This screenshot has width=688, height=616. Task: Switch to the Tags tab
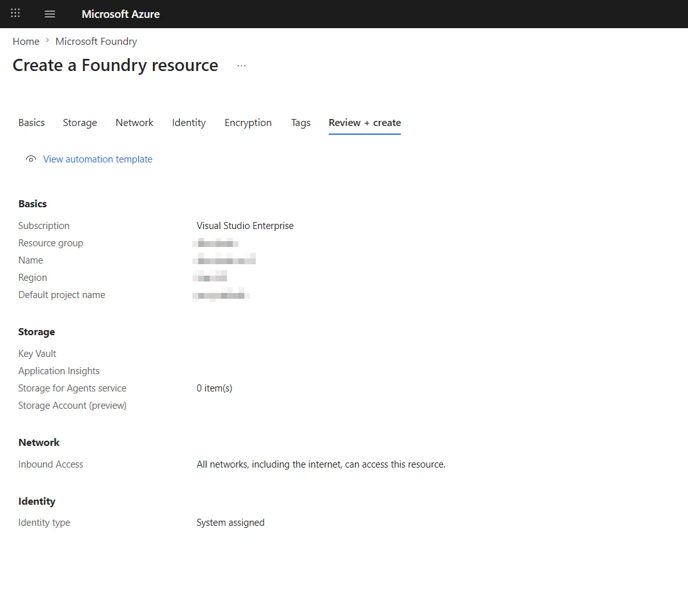[301, 123]
